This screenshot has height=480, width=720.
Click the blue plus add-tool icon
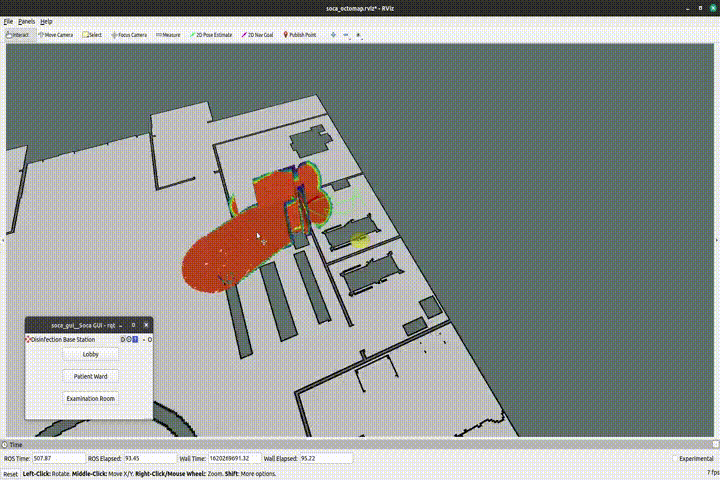334,34
